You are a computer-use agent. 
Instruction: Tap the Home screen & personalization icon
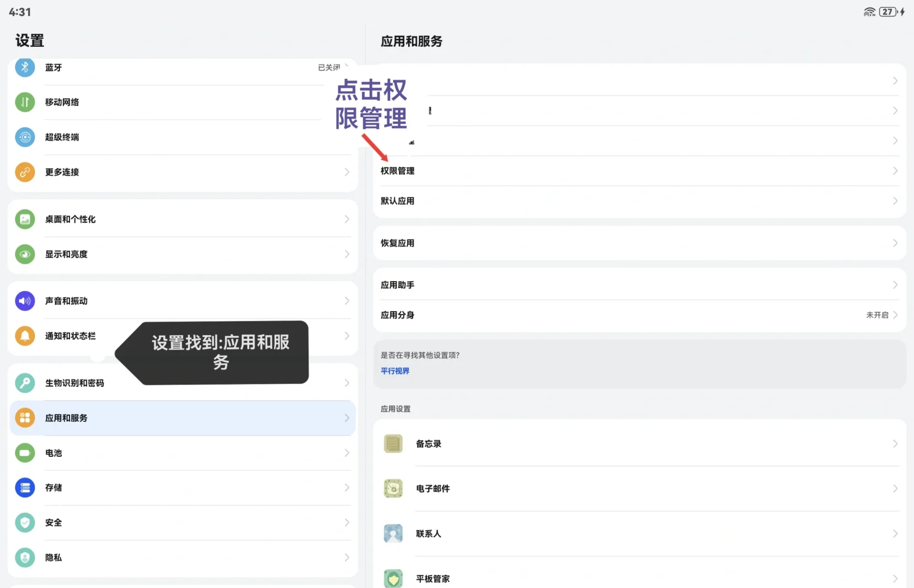24,220
